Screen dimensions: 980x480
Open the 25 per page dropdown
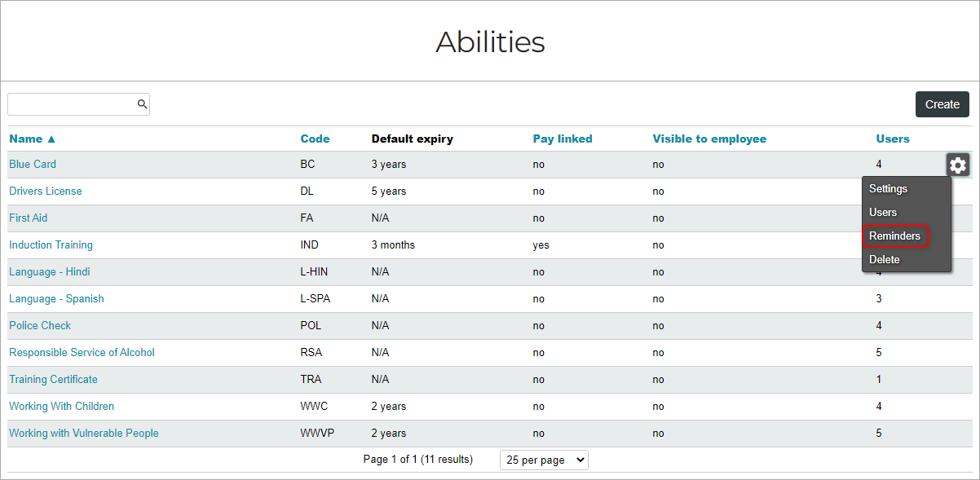point(544,460)
